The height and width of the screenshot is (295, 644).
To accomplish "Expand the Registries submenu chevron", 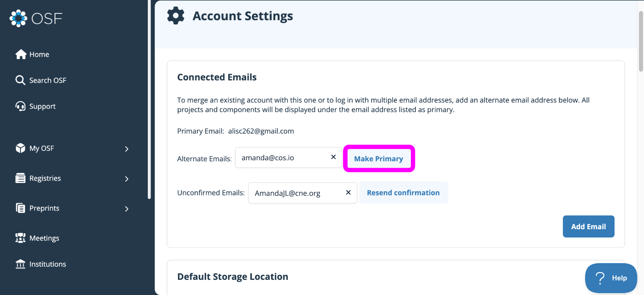I will click(127, 179).
